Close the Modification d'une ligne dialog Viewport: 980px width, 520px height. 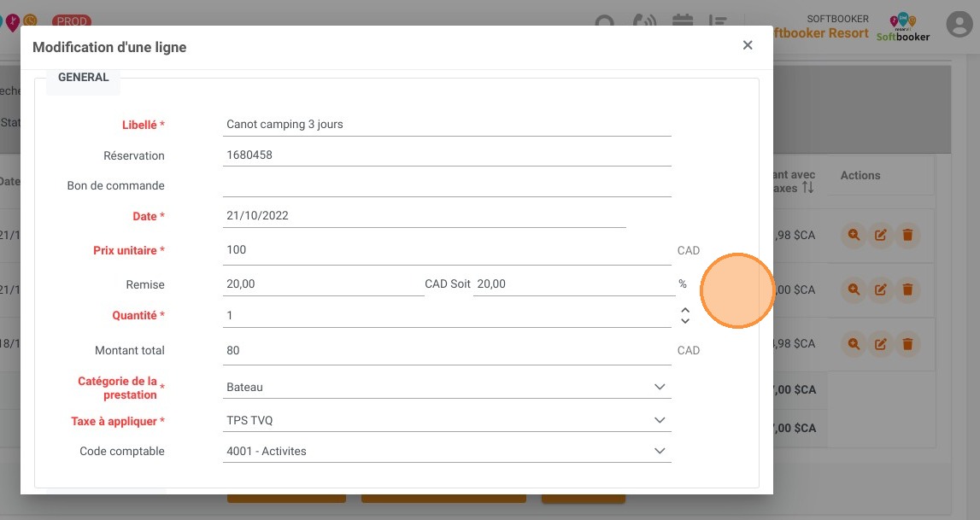[748, 45]
